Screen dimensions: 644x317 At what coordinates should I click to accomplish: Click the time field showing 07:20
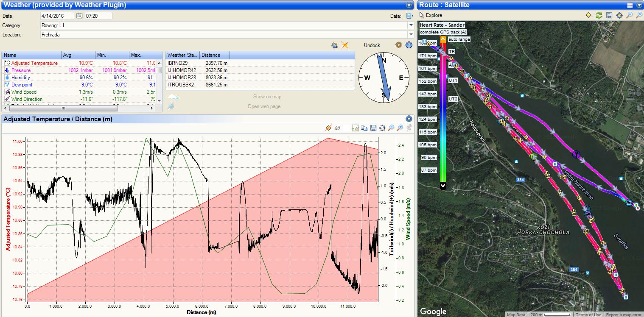(98, 16)
